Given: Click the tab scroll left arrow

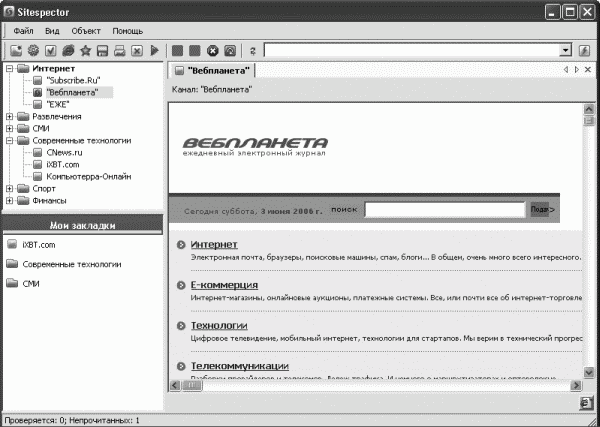Looking at the screenshot, I should point(566,70).
